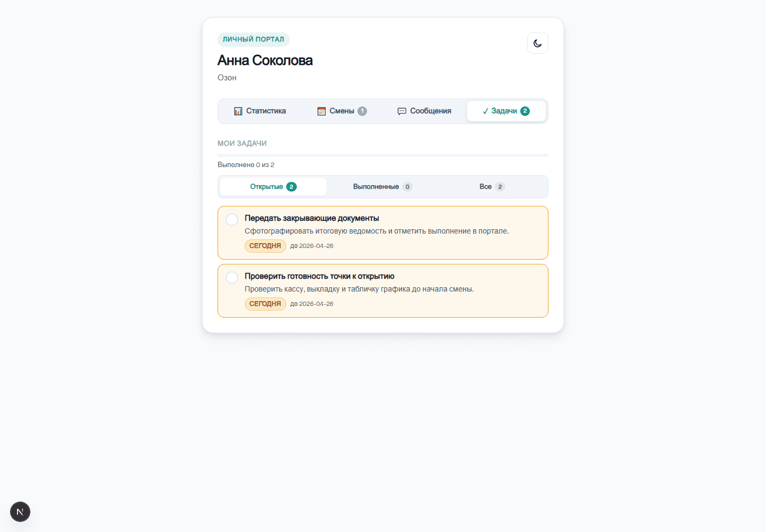Select the Все tasks filter
This screenshot has width=766, height=532.
coord(492,187)
